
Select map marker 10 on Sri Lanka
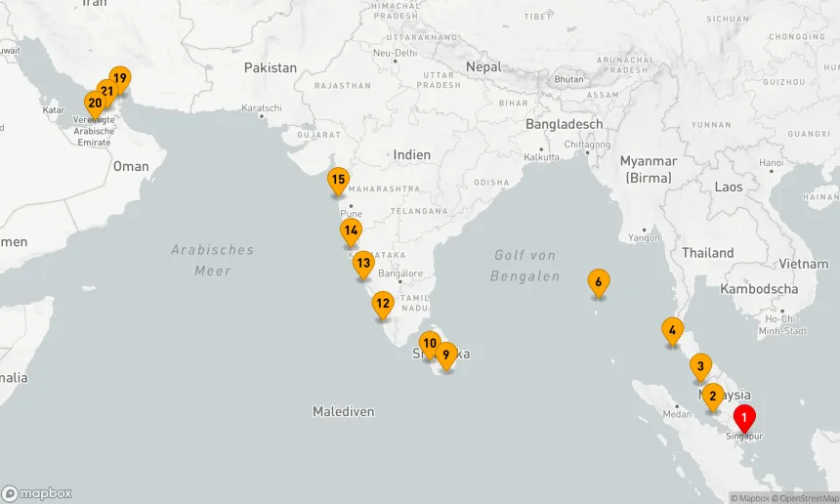point(430,346)
